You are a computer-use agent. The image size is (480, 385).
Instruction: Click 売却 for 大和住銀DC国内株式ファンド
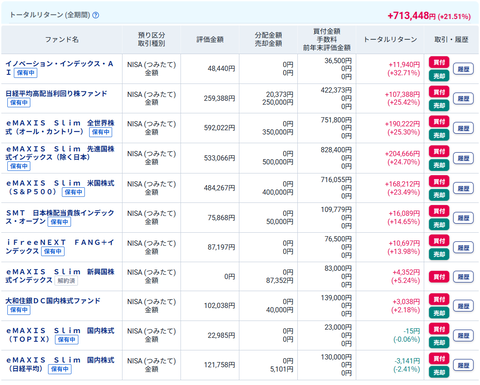(439, 313)
